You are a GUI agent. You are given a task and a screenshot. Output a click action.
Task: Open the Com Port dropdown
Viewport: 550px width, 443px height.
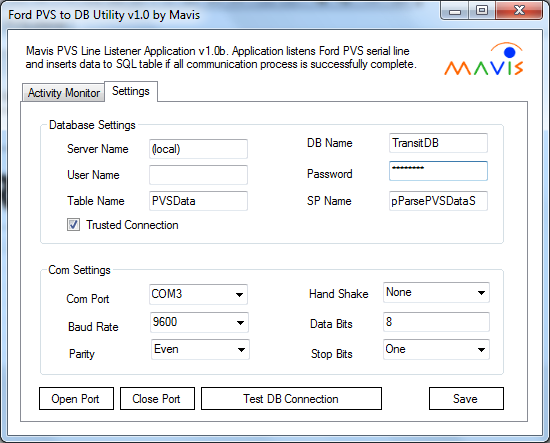198,294
